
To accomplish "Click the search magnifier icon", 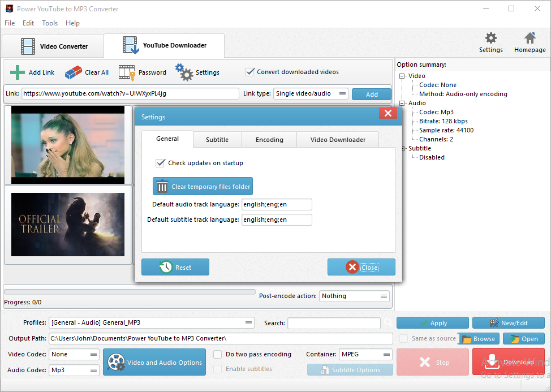I will coord(388,322).
